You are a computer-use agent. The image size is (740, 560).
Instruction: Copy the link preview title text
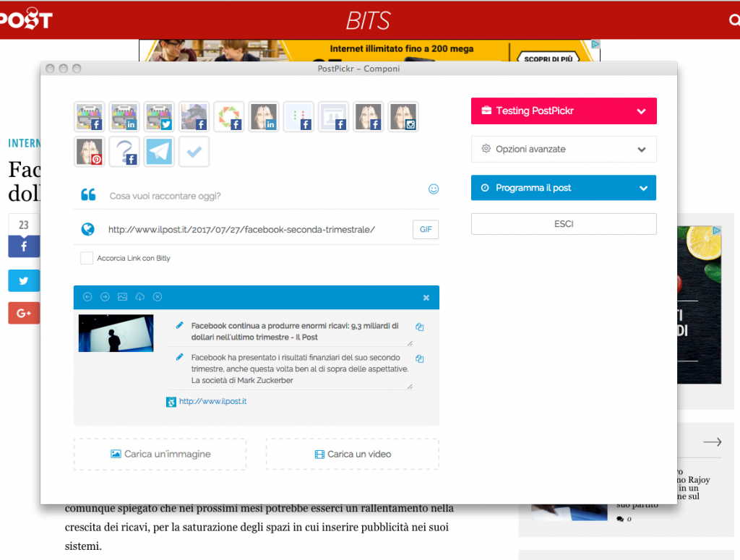tap(420, 327)
